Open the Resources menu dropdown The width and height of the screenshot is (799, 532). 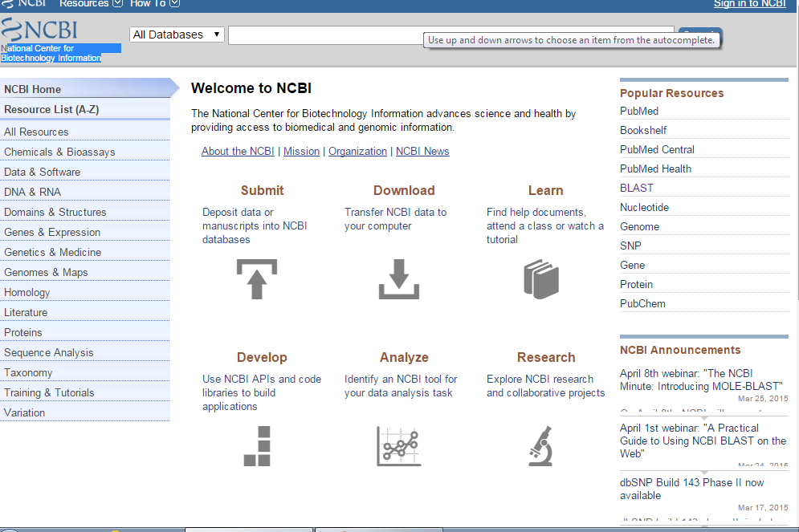(x=88, y=4)
